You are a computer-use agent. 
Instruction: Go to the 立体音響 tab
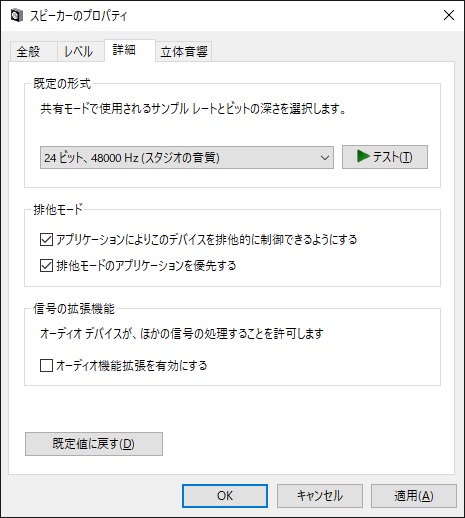184,52
